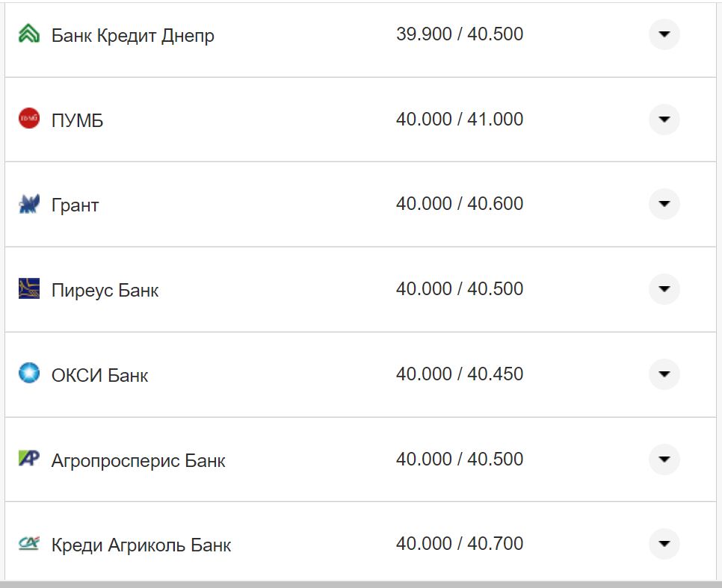Expand ОКСИ Банк details arrow

click(x=664, y=374)
